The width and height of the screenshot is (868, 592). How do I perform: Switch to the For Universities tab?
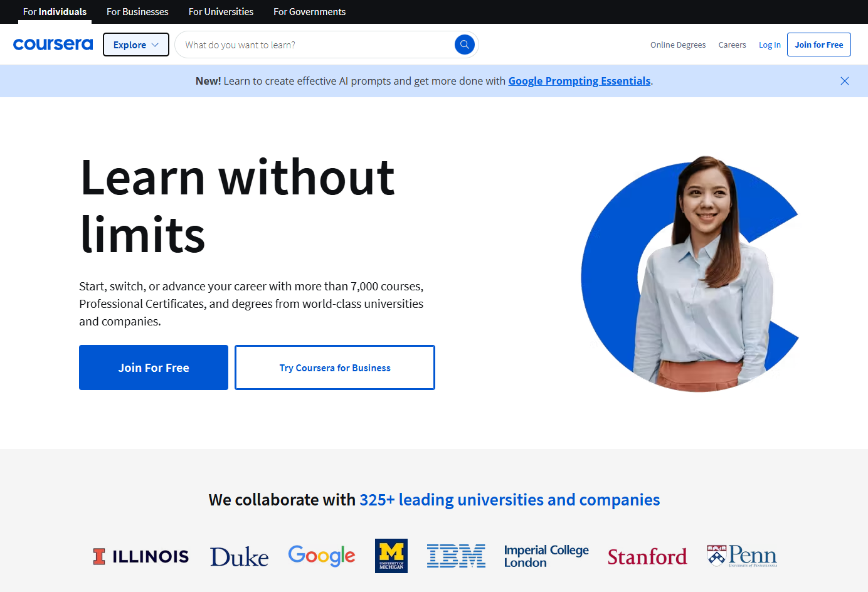point(221,12)
